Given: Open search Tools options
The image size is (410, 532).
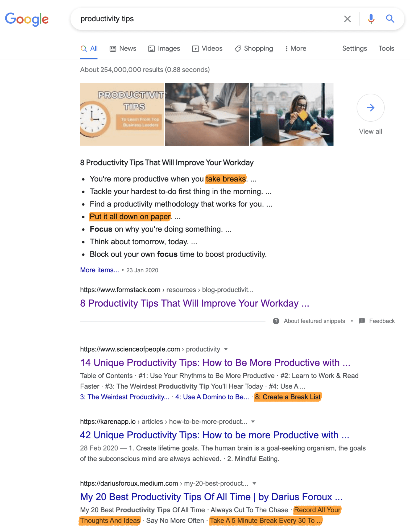Looking at the screenshot, I should pyautogui.click(x=386, y=48).
